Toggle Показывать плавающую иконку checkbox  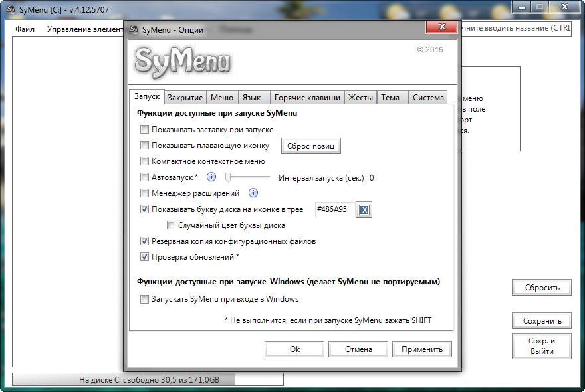tap(144, 145)
